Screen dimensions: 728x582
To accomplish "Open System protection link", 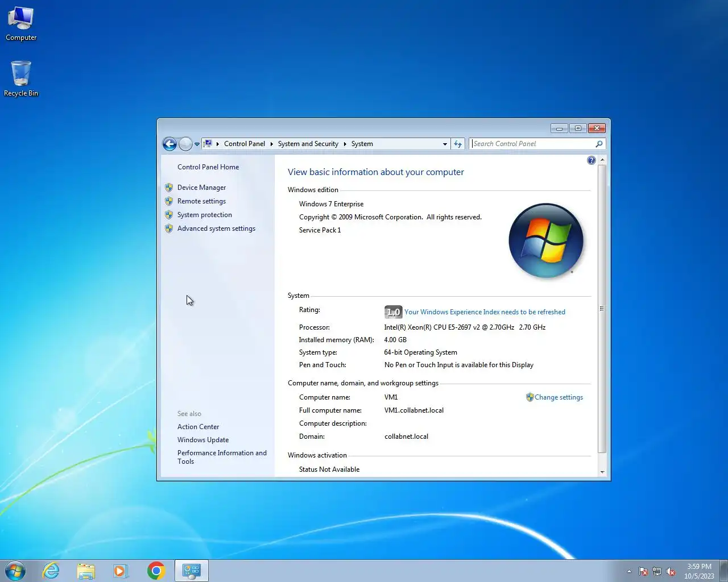I will coord(205,215).
